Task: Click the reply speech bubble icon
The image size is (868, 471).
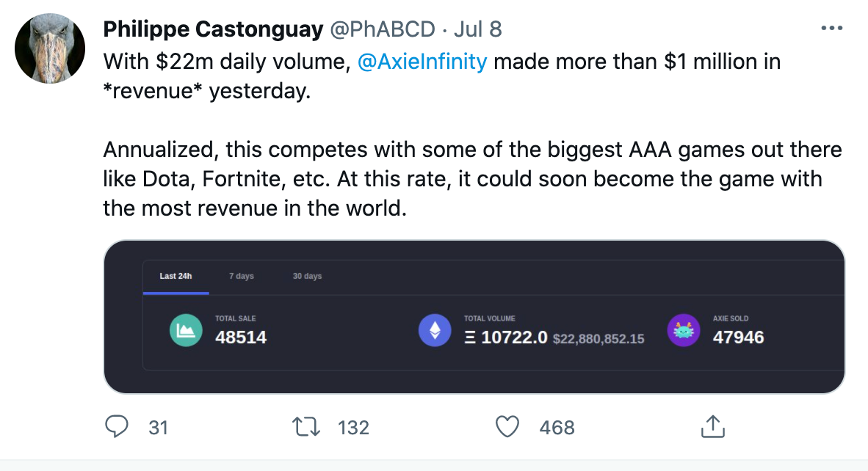Action: (117, 427)
